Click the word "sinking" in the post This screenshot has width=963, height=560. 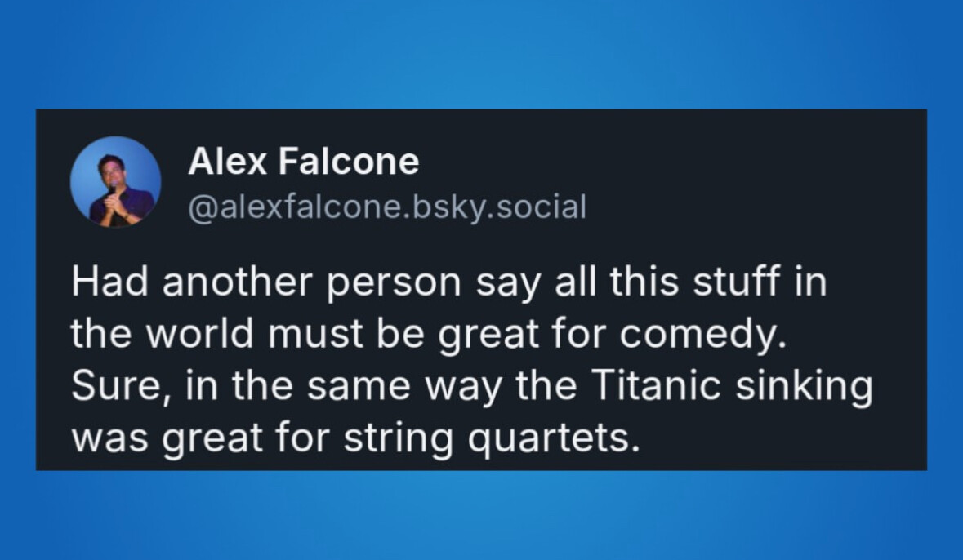(804, 386)
